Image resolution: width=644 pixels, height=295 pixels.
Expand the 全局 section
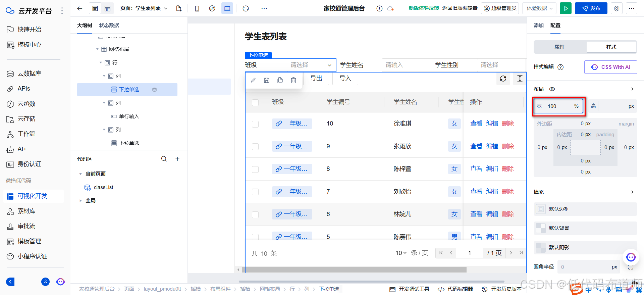[x=80, y=201]
